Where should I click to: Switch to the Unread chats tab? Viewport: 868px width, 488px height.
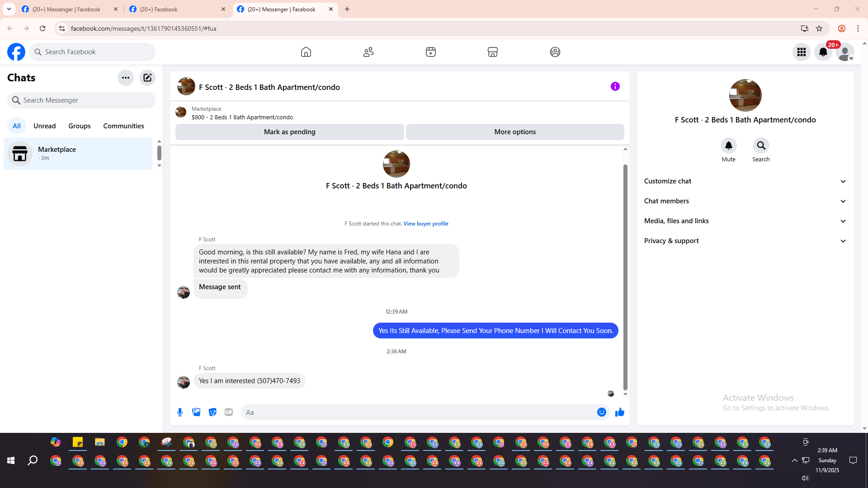pos(44,126)
